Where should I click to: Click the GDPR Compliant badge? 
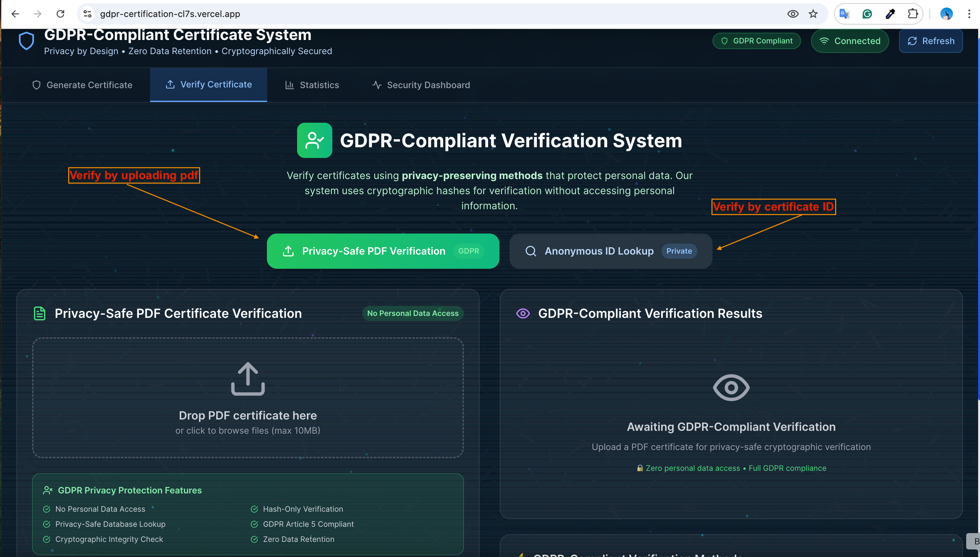(x=757, y=41)
